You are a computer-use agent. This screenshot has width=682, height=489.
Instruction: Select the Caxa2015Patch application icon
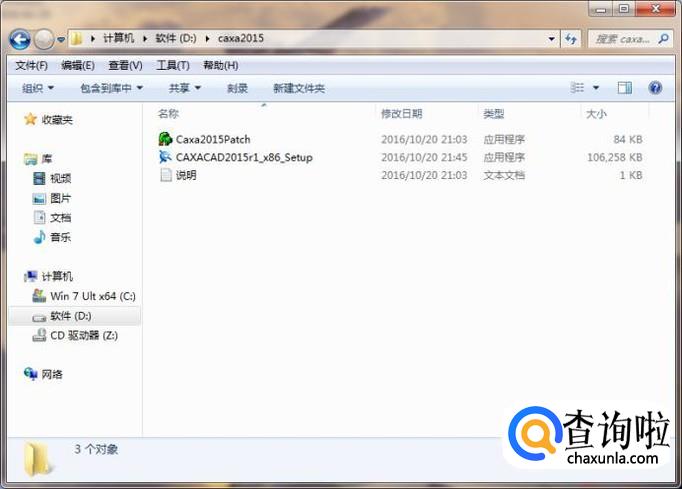[x=165, y=139]
